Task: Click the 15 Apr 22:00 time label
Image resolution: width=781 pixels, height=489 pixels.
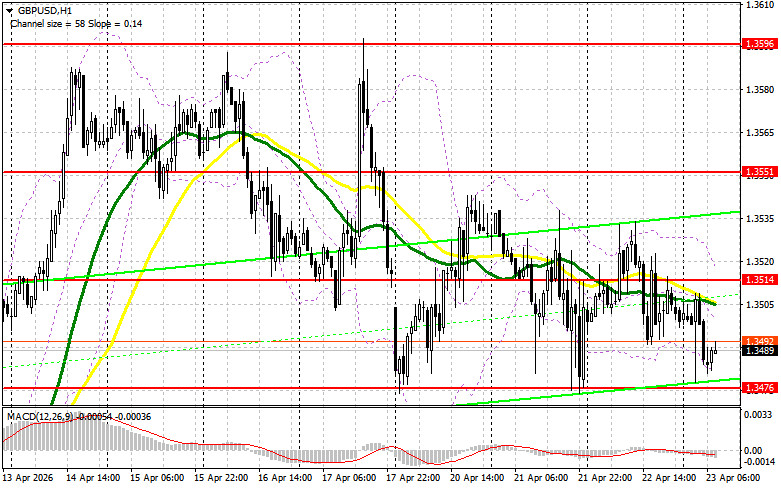Action: 221,478
